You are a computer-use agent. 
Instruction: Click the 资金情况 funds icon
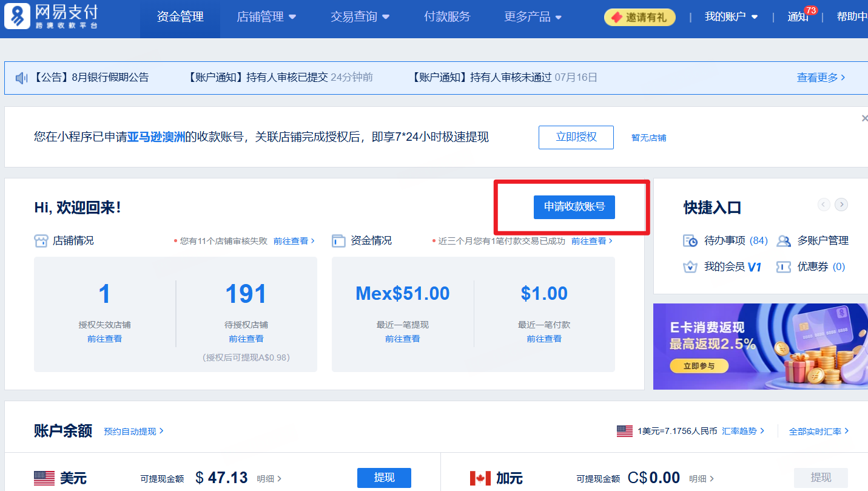tap(338, 240)
